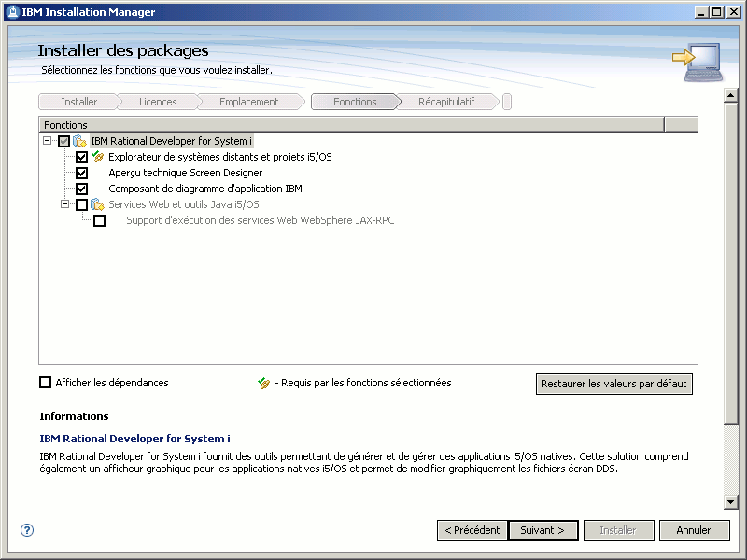Click the Précédent button
This screenshot has width=747, height=560.
tap(472, 530)
